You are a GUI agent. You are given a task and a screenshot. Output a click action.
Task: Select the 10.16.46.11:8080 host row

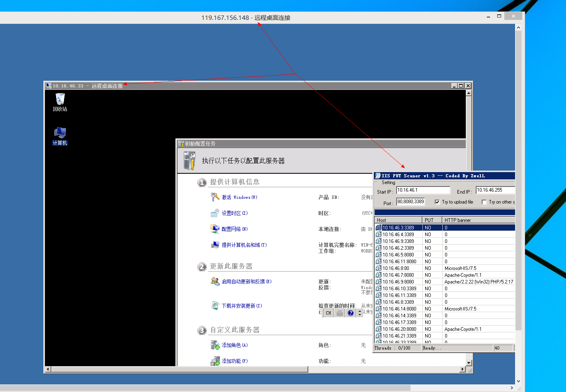[x=445, y=262]
